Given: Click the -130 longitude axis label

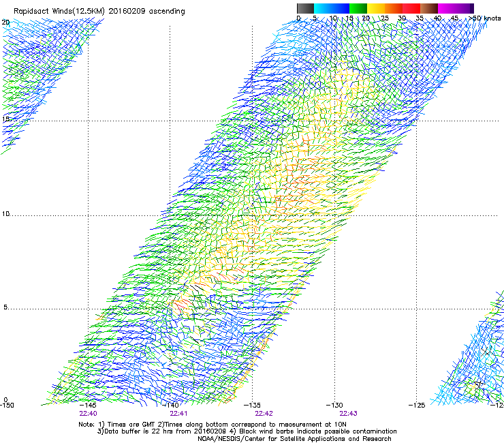Looking at the screenshot, I should click(x=334, y=405).
